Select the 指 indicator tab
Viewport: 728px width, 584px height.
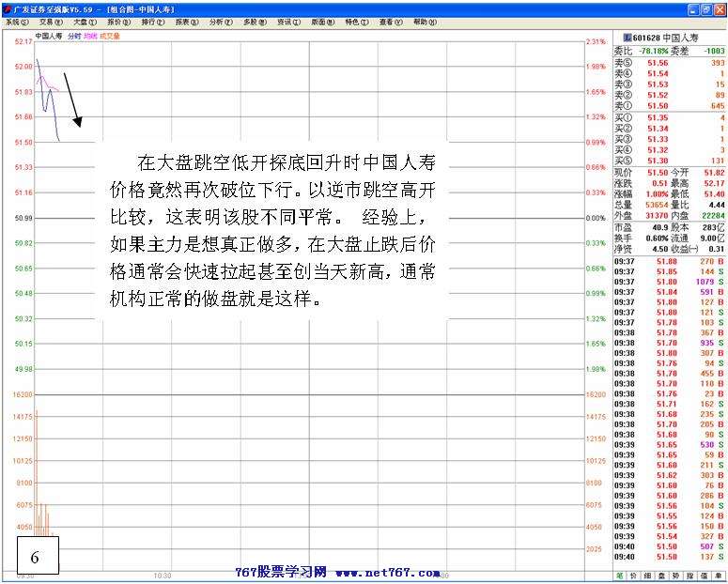point(689,575)
